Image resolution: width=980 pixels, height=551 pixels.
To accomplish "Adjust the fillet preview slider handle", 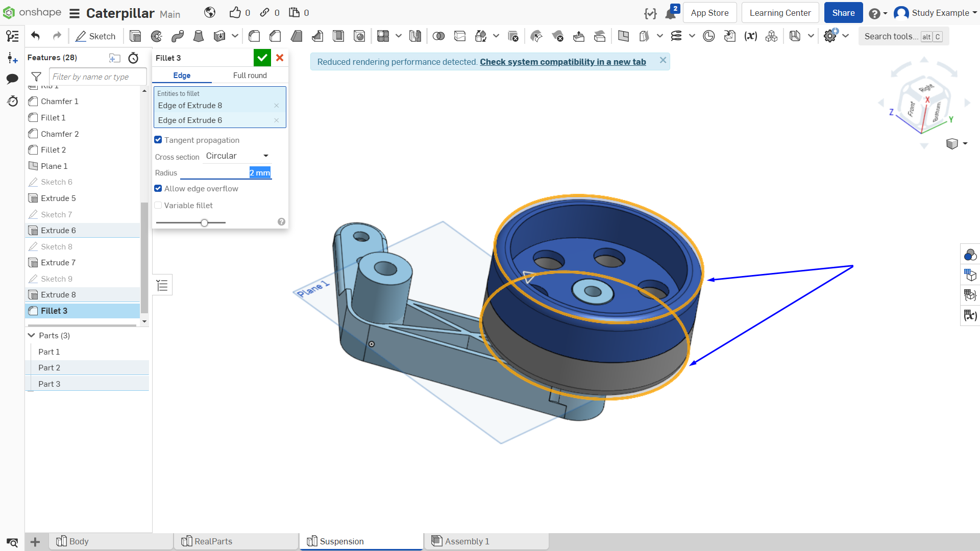I will [x=205, y=223].
